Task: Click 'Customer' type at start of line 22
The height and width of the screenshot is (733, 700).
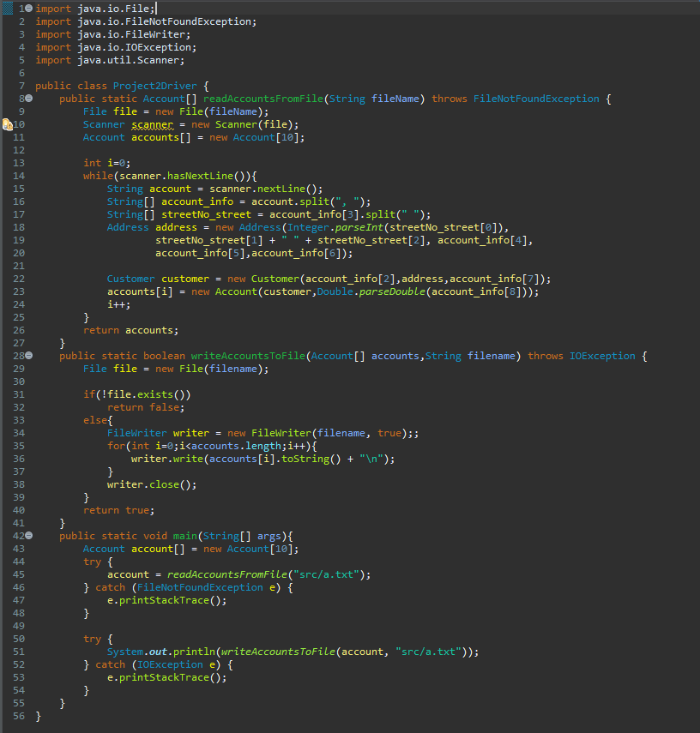Action: pos(130,279)
